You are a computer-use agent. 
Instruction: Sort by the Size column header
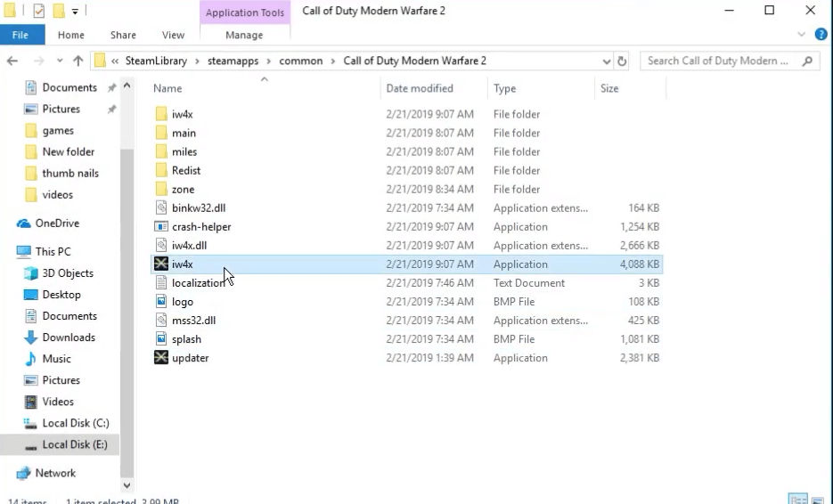click(631, 89)
